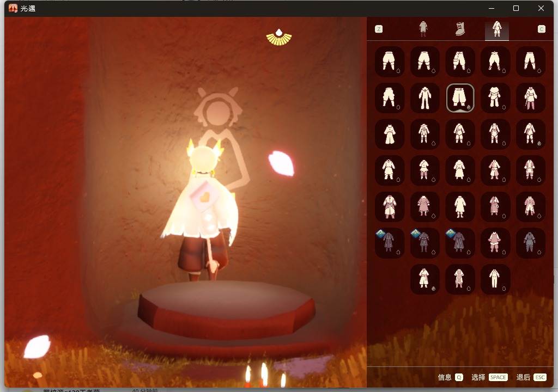Image resolution: width=558 pixels, height=392 pixels.
Task: Select the second pants icon in top row
Action: (424, 61)
